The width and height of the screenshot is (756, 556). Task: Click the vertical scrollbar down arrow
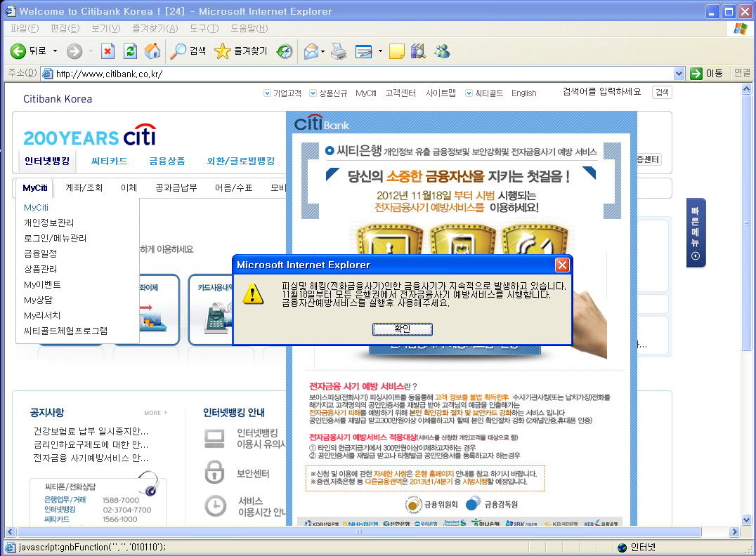coord(746,520)
